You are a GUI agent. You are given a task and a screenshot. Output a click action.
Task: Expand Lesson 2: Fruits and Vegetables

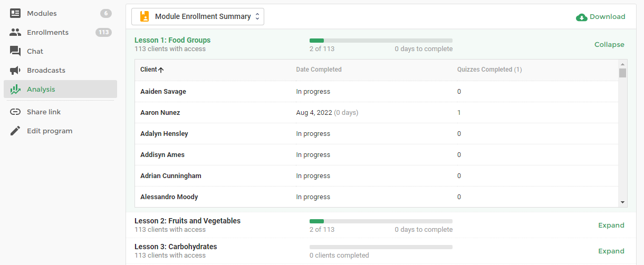611,225
